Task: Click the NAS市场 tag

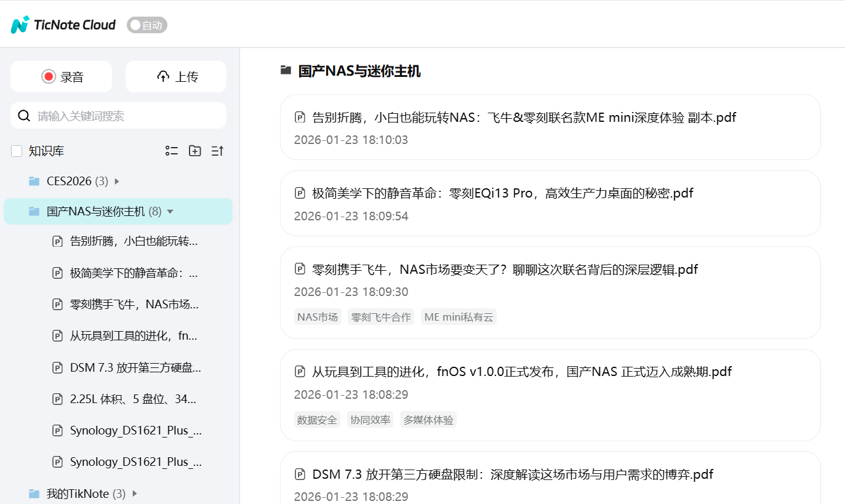Action: pos(318,317)
